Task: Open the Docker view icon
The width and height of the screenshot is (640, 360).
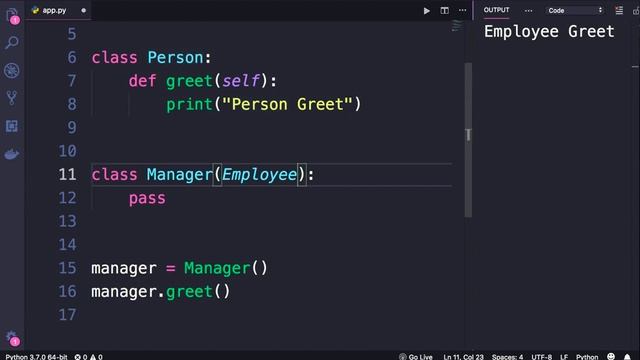Action: point(11,154)
